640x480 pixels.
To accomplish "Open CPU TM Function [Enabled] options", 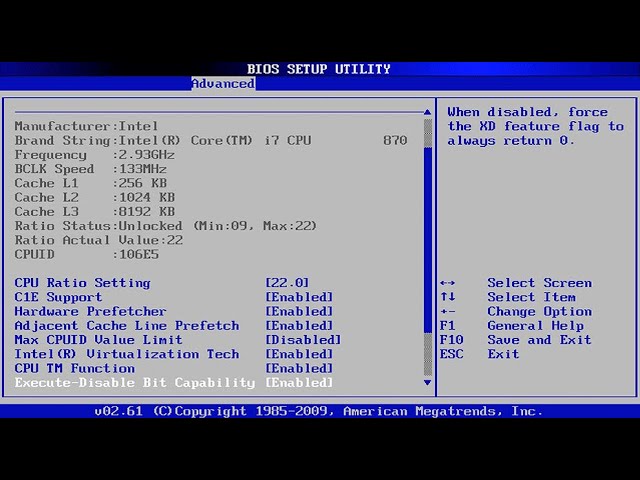I will [299, 368].
